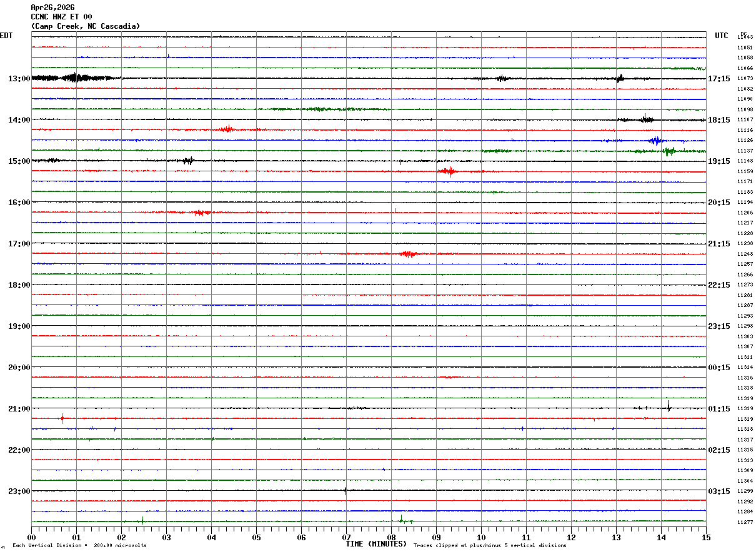Select the 01:15 UTC time label
Image resolution: width=756 pixels, height=554 pixels.
tap(719, 409)
